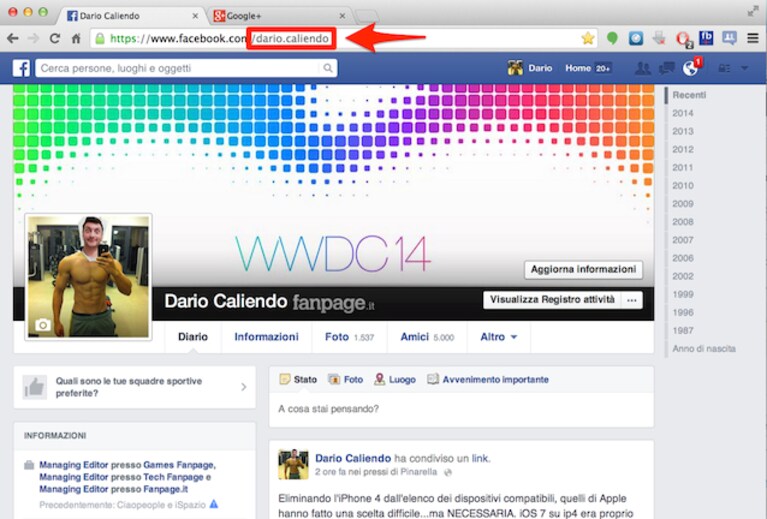Open the Dario profile link in top bar
The width and height of the screenshot is (767, 519).
[x=530, y=68]
